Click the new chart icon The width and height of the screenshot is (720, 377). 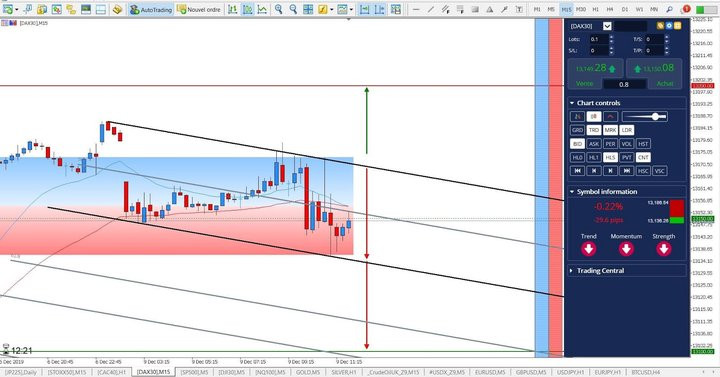point(8,9)
